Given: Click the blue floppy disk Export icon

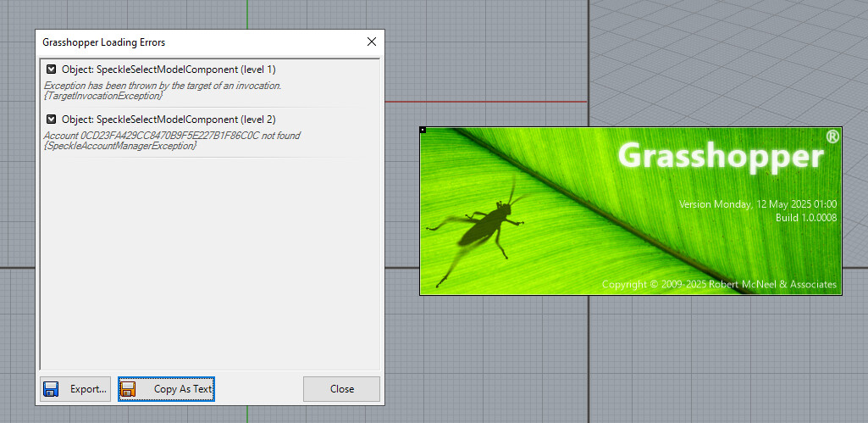Looking at the screenshot, I should (x=51, y=389).
